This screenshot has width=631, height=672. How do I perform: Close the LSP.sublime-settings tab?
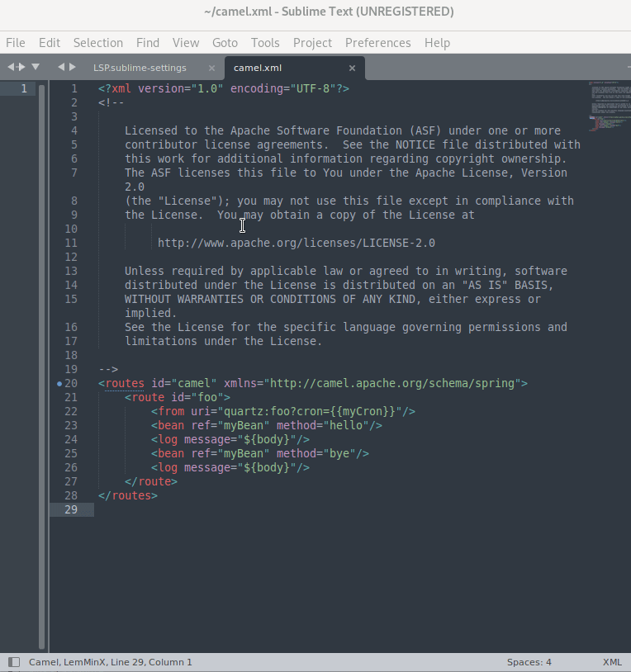tap(211, 68)
